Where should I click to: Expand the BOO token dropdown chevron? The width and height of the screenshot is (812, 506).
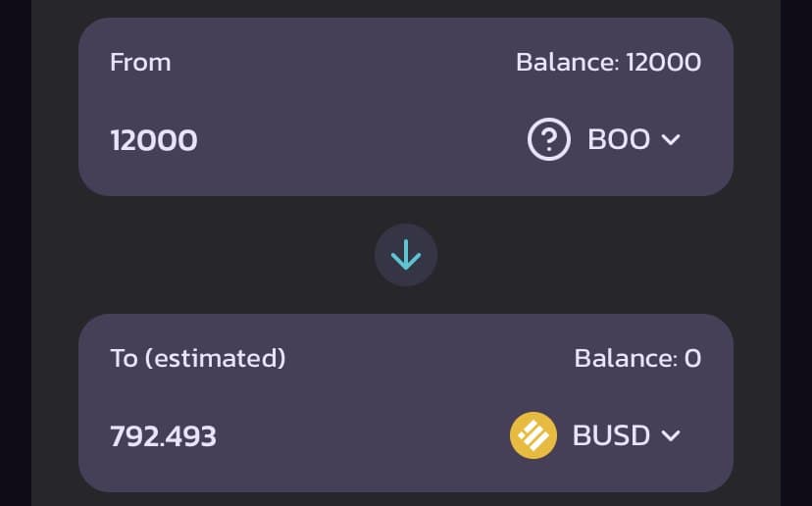tap(671, 140)
